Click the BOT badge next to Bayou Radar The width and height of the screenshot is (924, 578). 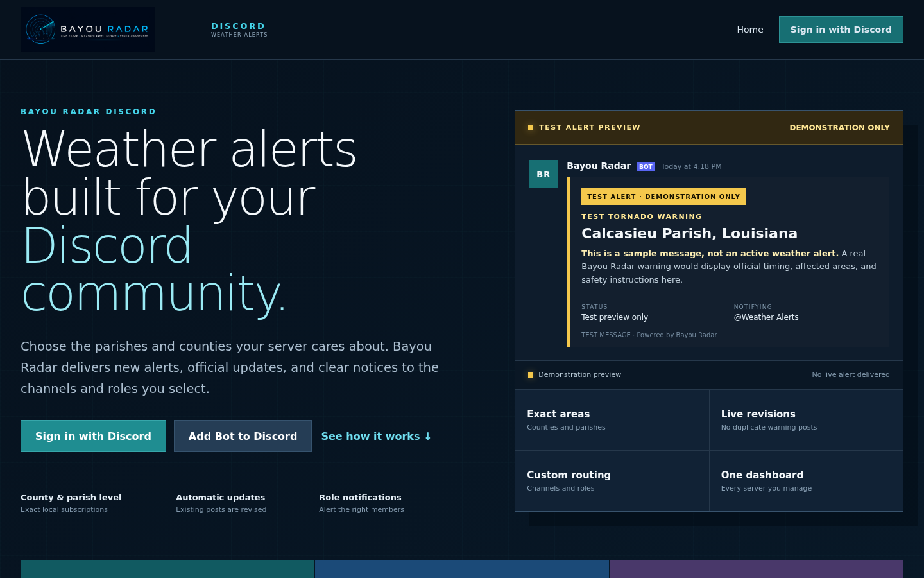pyautogui.click(x=646, y=167)
